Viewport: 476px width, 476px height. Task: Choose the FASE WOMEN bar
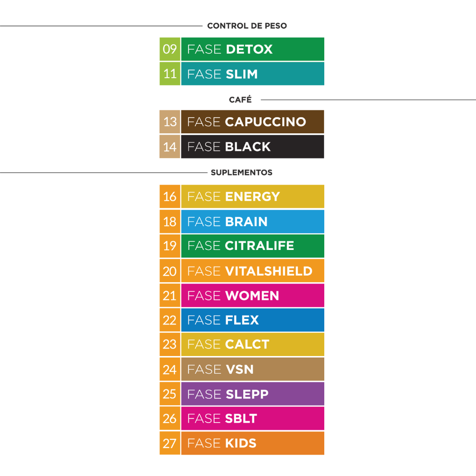click(252, 296)
